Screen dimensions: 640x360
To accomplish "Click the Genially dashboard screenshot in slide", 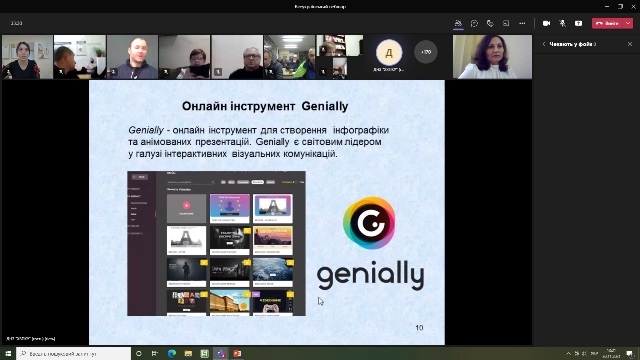I will click(216, 243).
